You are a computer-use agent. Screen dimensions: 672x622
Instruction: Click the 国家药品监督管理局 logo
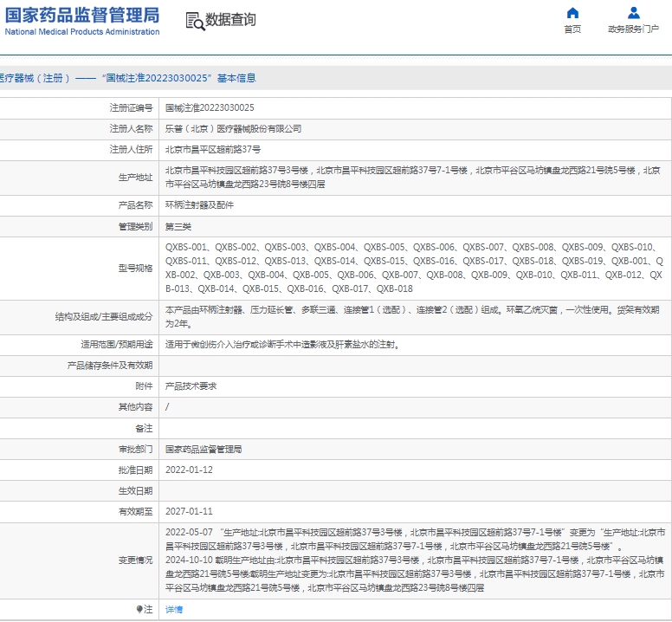click(x=82, y=21)
